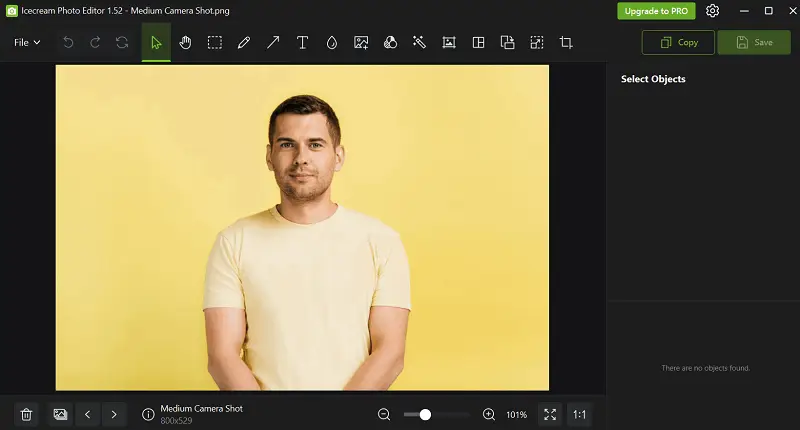Select the Arrow drawing tool
Screen dimensions: 800x430
(273, 42)
